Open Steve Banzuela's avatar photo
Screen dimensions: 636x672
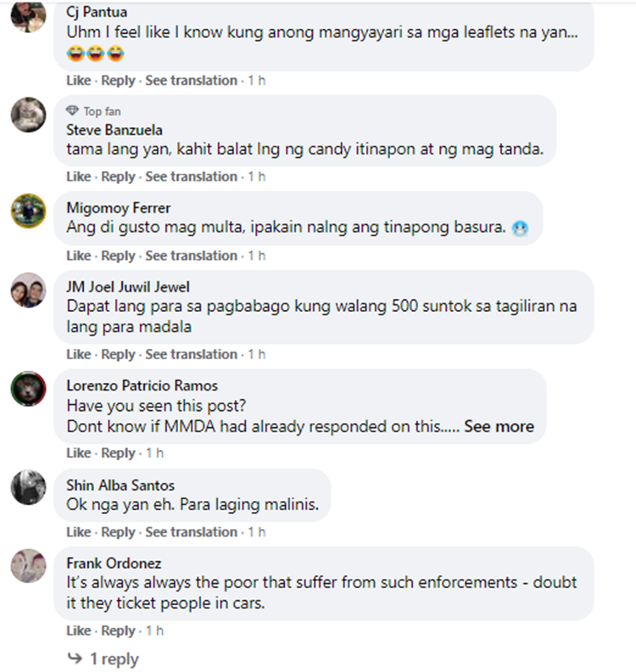pos(28,115)
